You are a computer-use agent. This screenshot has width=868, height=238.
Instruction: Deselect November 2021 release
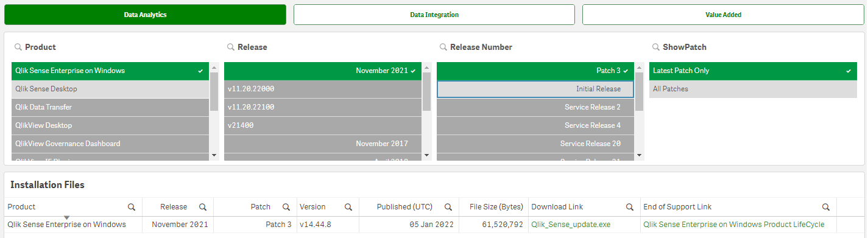[x=323, y=71]
